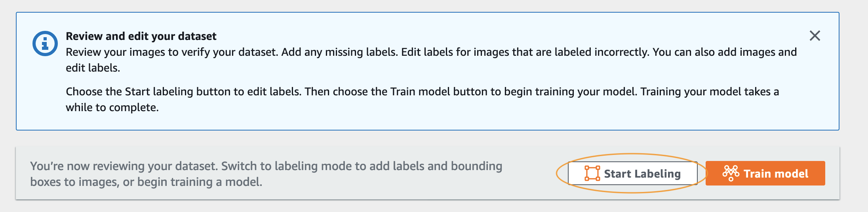Select the 'Review and edit your dataset' heading
868x212 pixels.
pos(141,36)
